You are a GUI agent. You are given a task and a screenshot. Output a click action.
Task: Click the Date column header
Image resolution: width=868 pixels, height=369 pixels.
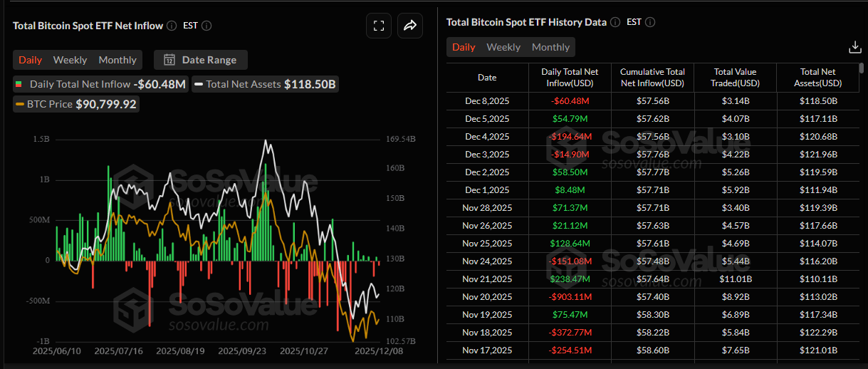click(x=487, y=78)
